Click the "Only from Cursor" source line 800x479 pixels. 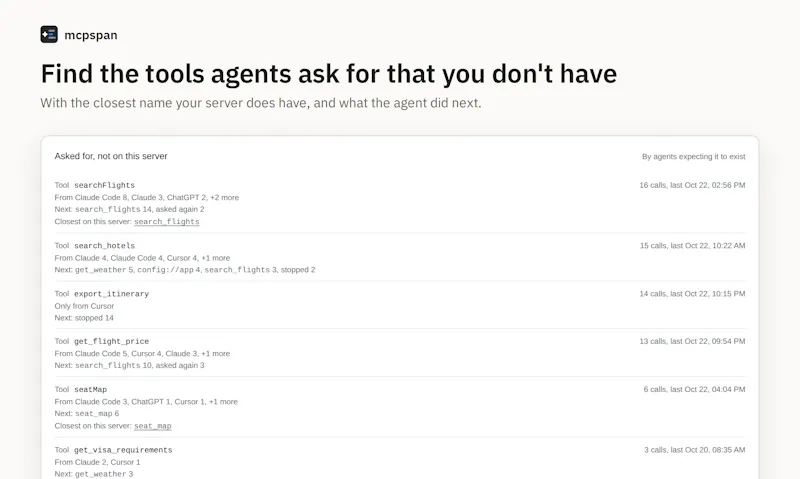click(x=84, y=306)
